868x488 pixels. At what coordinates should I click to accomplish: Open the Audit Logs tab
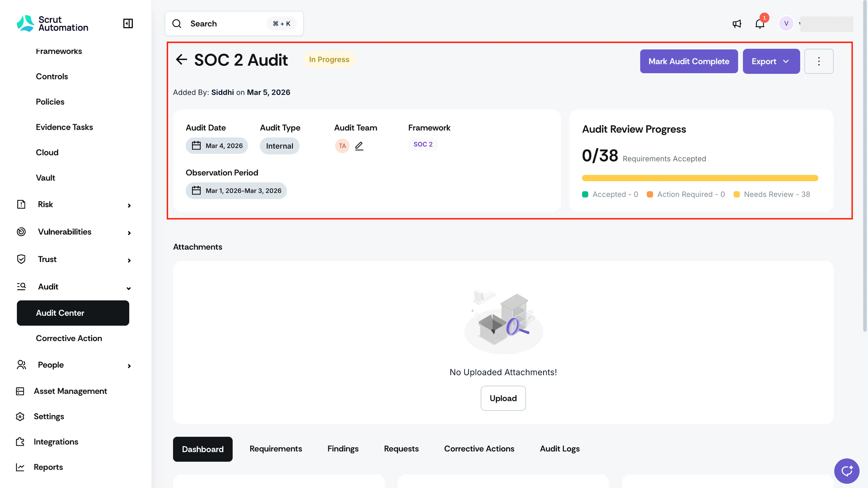pos(560,449)
